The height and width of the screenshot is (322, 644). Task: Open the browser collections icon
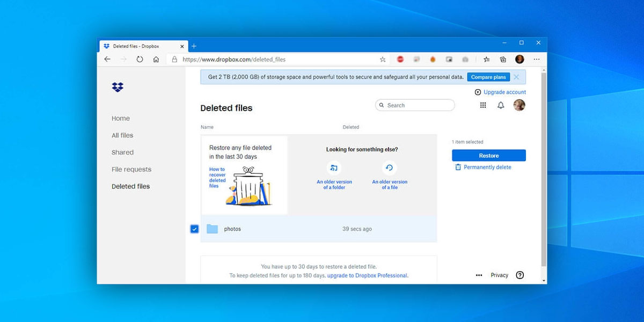(x=503, y=60)
